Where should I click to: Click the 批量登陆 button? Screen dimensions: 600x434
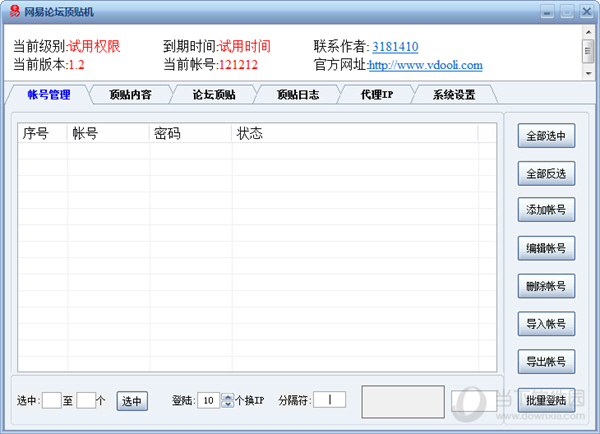[x=546, y=400]
